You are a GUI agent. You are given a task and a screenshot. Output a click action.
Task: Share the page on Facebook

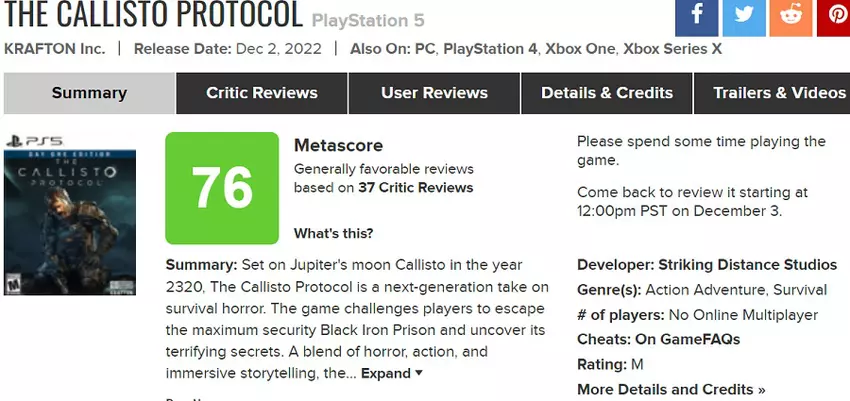696,16
